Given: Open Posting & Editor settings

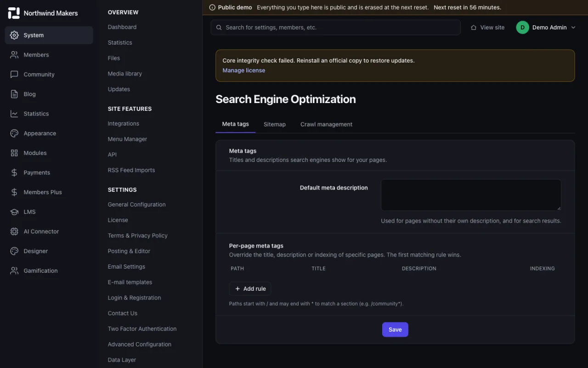Looking at the screenshot, I should tap(129, 251).
